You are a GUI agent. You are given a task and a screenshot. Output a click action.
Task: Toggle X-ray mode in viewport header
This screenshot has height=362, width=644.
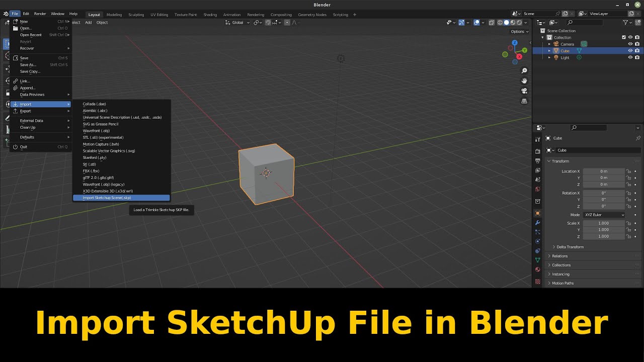[x=492, y=23]
